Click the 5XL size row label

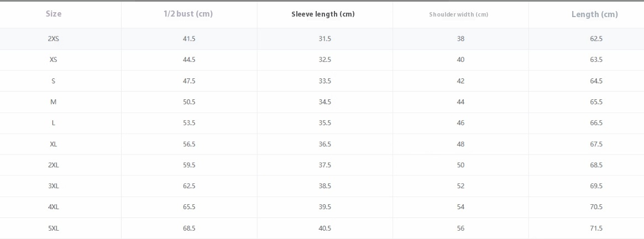coord(54,229)
